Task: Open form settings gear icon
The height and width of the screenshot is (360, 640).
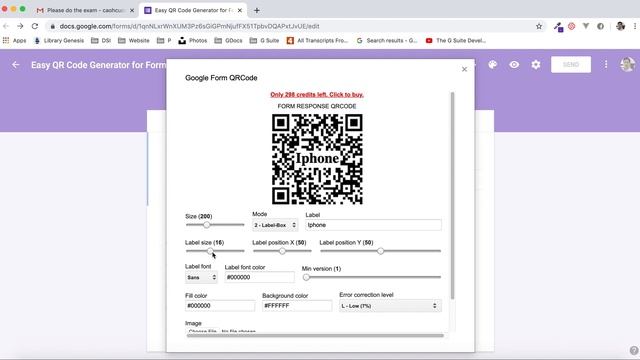Action: point(536,64)
